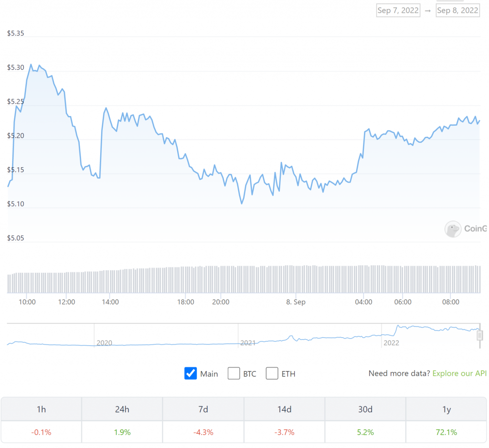Open the Sep 8, 2022 end date field
489x448 pixels.
tap(457, 11)
